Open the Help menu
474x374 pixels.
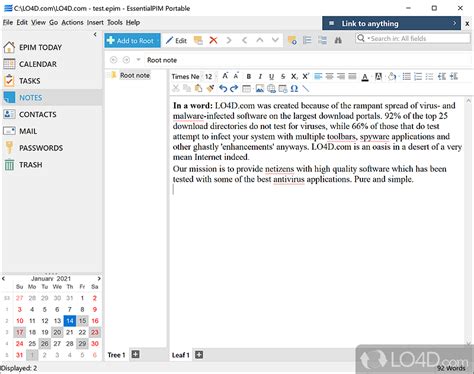click(133, 23)
